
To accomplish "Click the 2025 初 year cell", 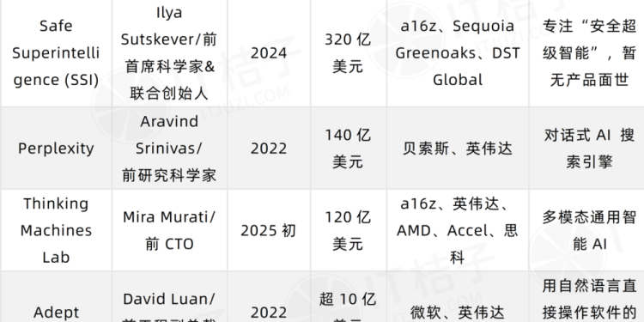I will [x=269, y=230].
